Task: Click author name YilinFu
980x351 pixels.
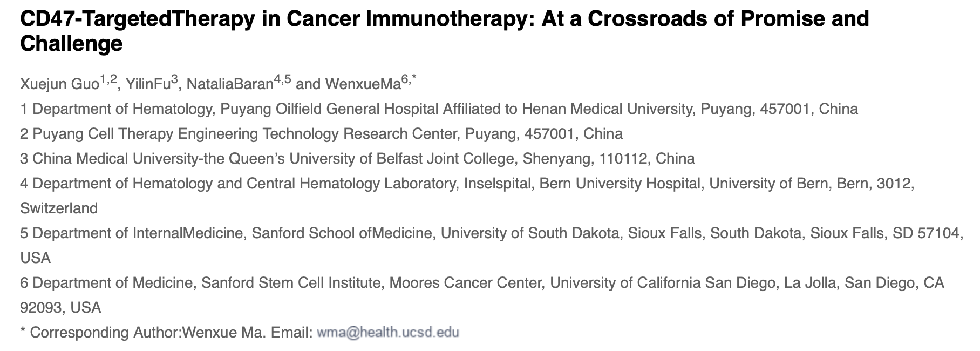Action: click(x=147, y=84)
